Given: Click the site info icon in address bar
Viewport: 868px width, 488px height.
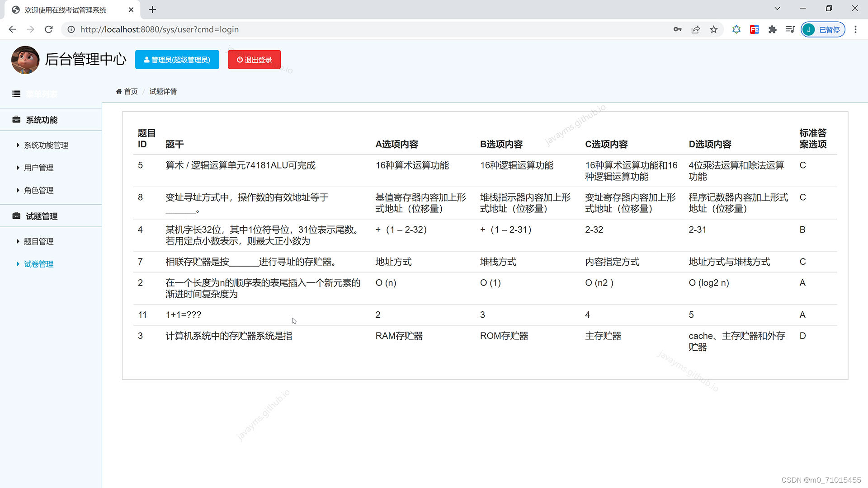Looking at the screenshot, I should coord(71,29).
